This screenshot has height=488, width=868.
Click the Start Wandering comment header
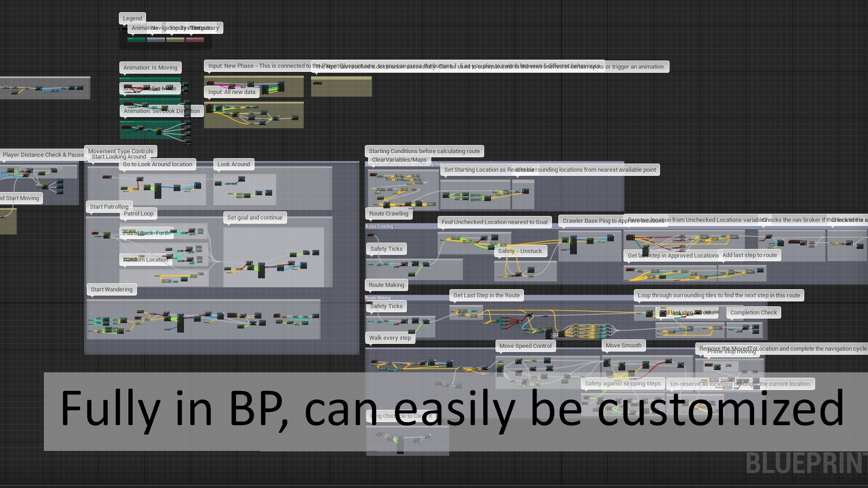pos(111,289)
